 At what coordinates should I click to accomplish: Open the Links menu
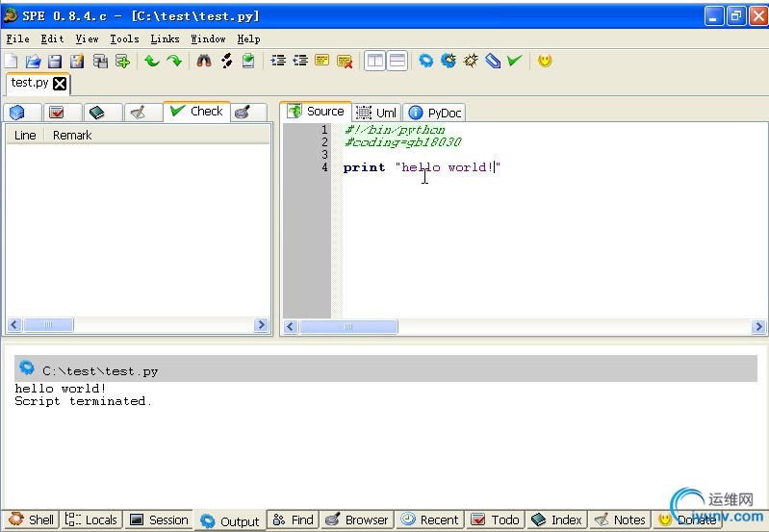pos(165,38)
